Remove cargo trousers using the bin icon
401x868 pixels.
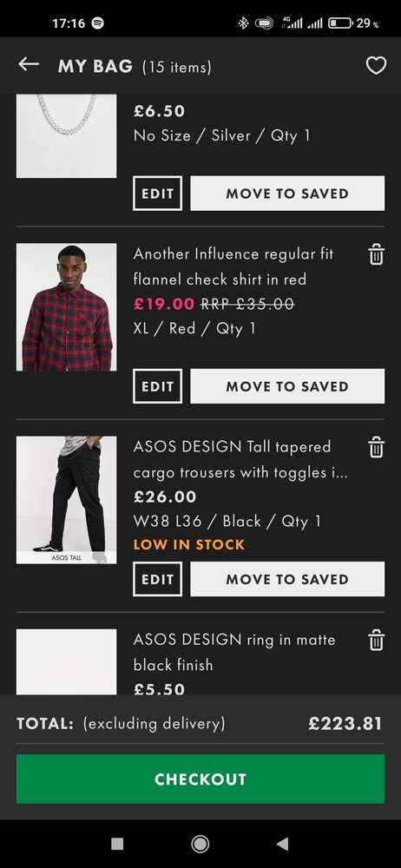coord(376,447)
